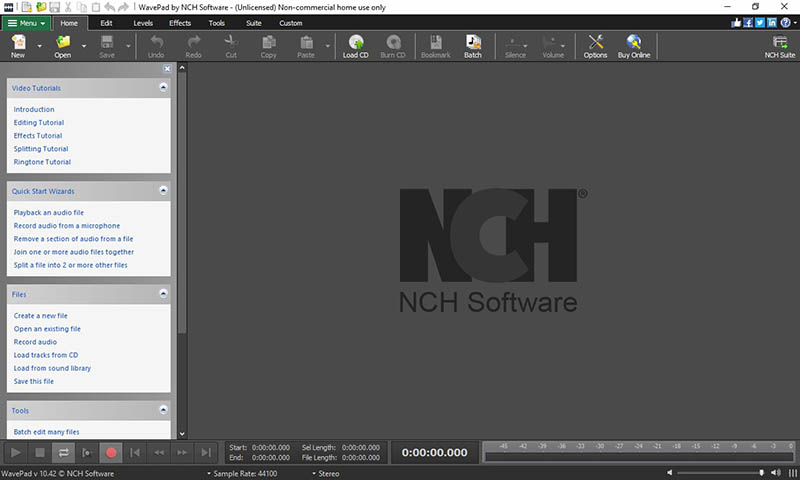Open the Batch converter tool

(x=473, y=45)
